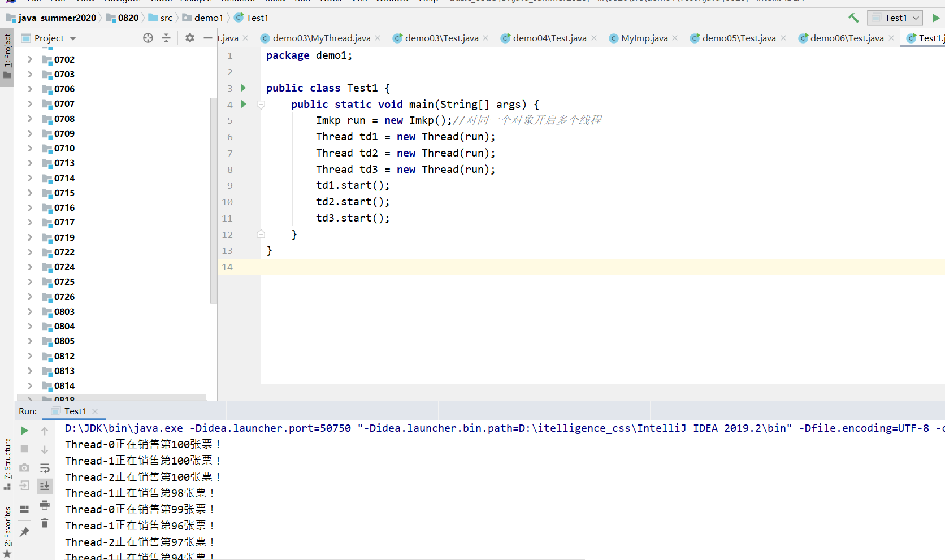Click line number 9 in the gutter
945x560 pixels.
[229, 185]
